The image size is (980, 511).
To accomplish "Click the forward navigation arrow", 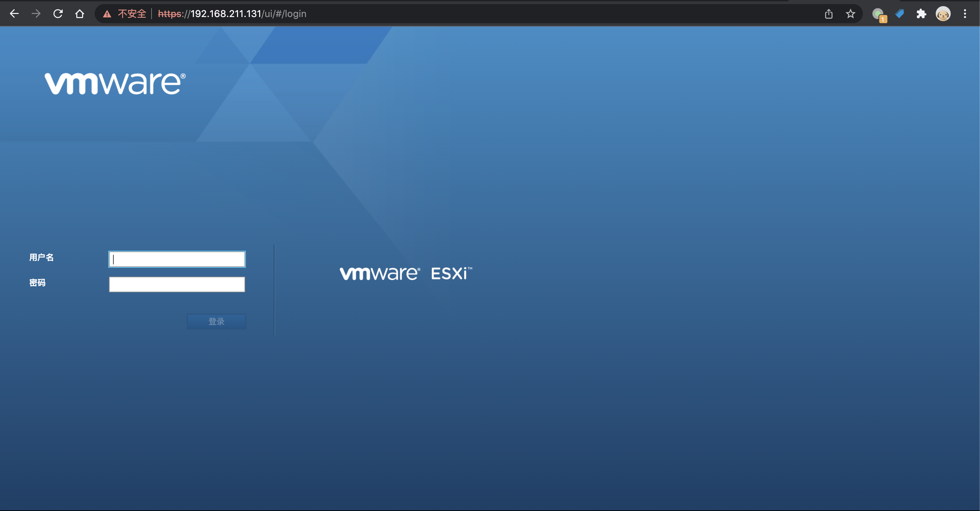I will tap(36, 14).
